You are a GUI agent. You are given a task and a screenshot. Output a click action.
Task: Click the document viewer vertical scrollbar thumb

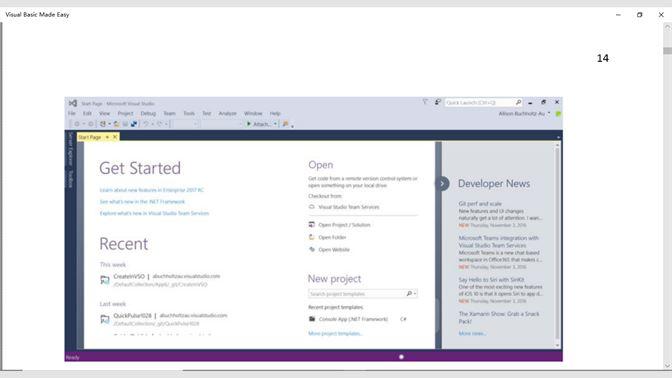(667, 51)
